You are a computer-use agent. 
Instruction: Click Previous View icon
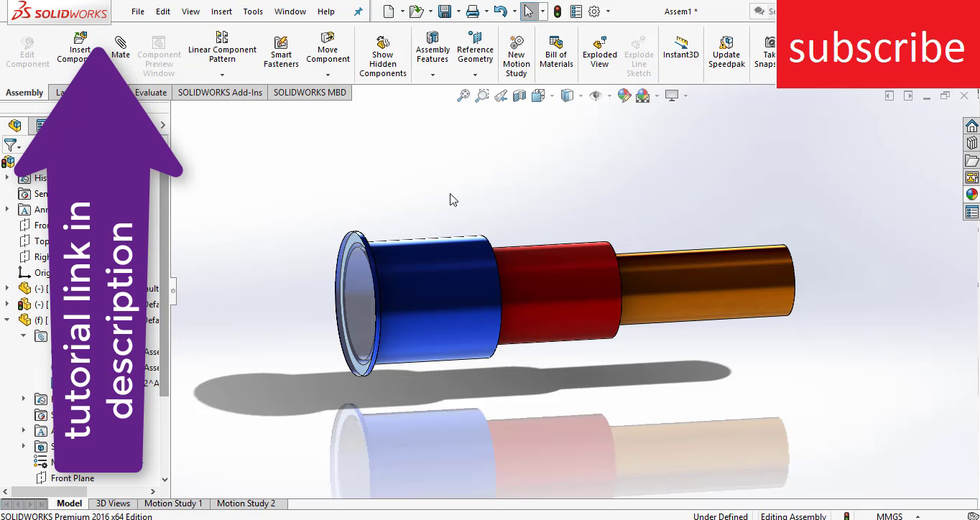[501, 96]
